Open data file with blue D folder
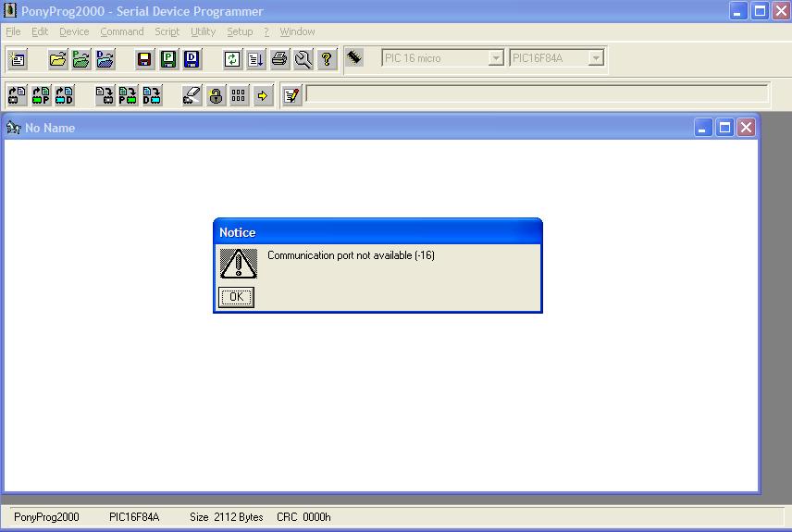 coord(105,59)
